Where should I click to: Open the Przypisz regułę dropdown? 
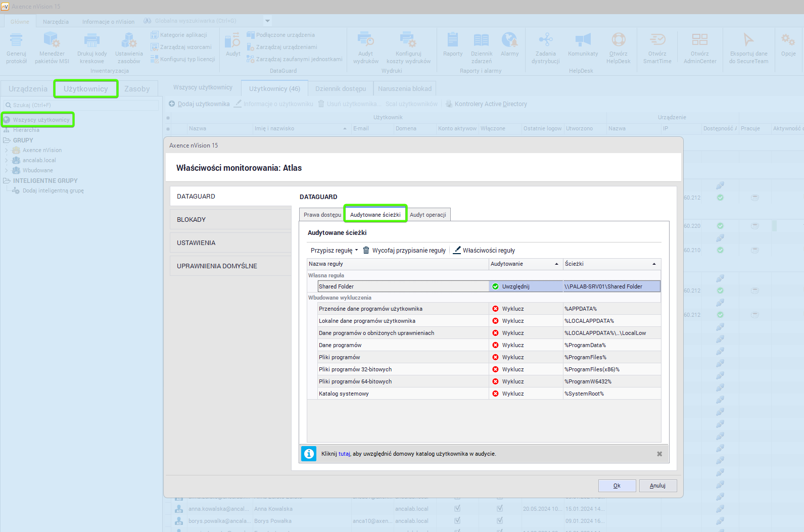[334, 250]
